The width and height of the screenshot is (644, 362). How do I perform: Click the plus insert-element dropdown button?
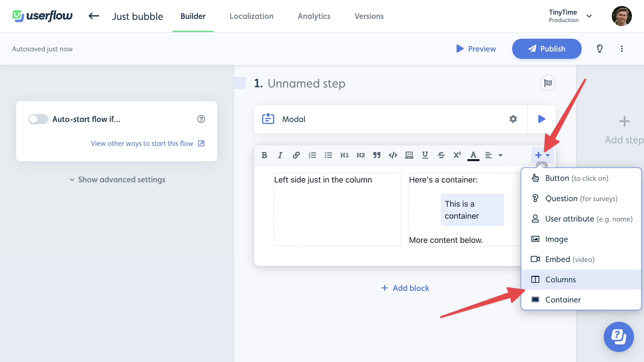(x=542, y=155)
